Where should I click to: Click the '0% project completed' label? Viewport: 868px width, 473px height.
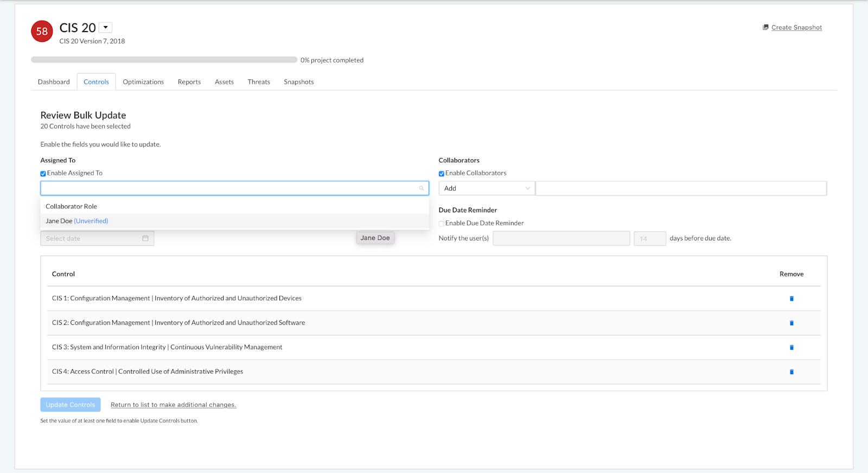pyautogui.click(x=332, y=60)
